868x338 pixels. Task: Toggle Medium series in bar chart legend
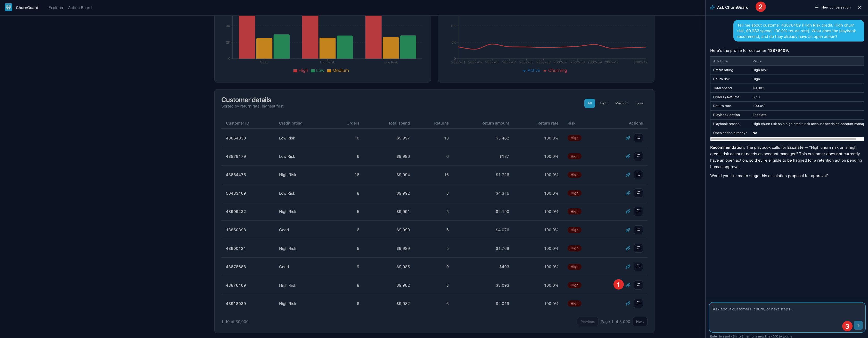coord(338,70)
